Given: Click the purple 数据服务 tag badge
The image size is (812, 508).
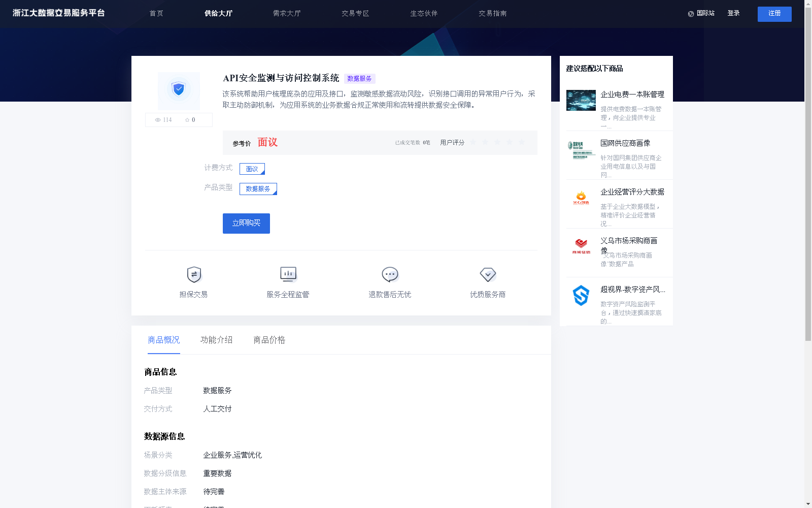Looking at the screenshot, I should pos(359,79).
